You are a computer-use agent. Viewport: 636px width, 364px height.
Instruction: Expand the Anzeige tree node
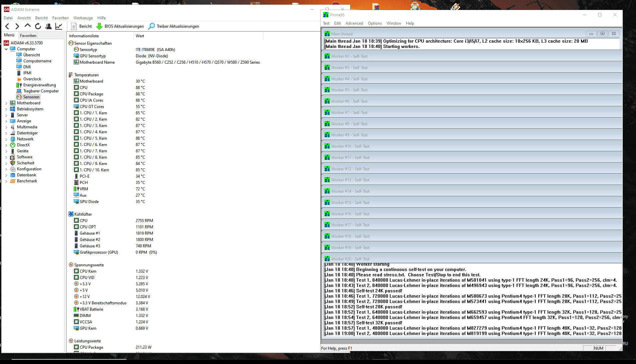point(6,121)
